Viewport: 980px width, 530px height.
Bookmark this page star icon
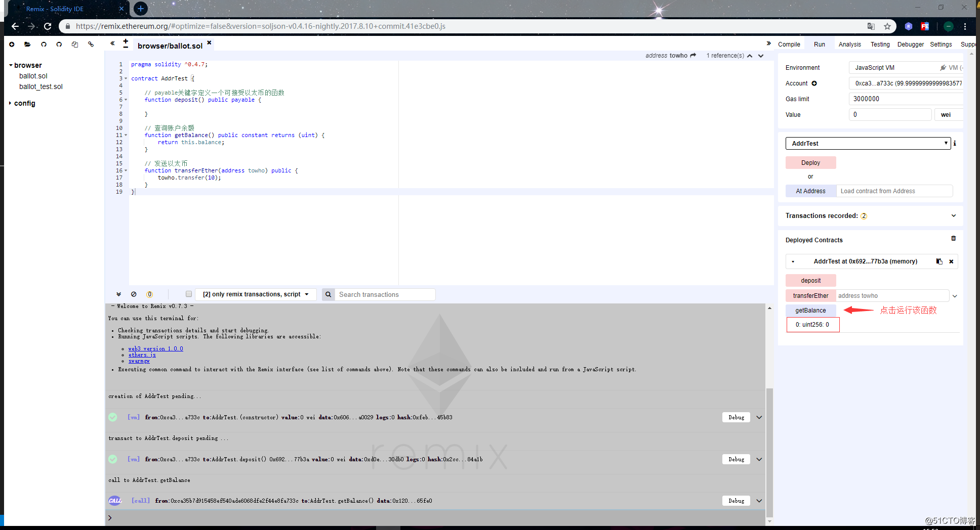887,26
